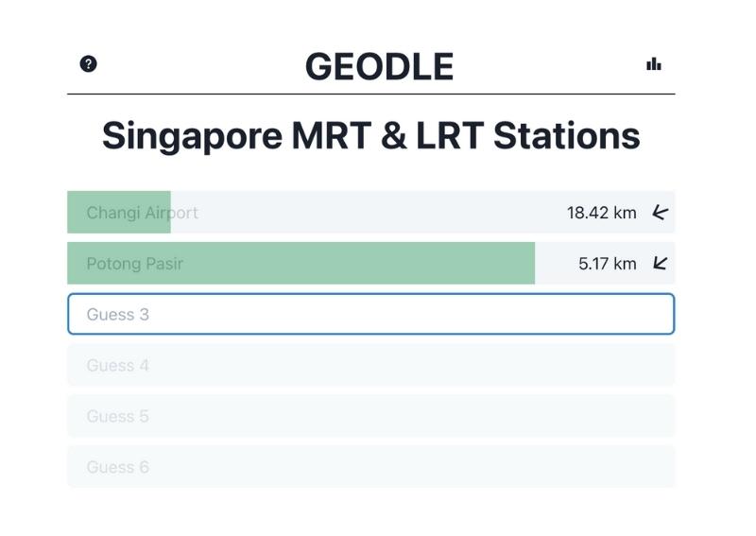This screenshot has width=756, height=536.
Task: Click the direction arrow beside 18.42 km
Action: click(x=660, y=213)
